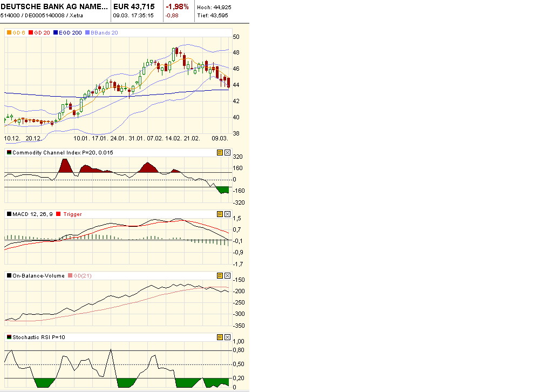Click the orange GD 6 legend swatch

coord(9,32)
